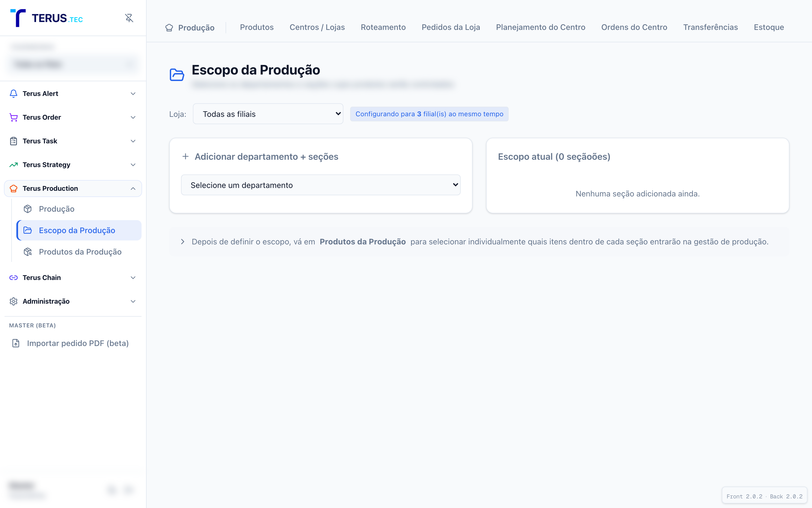Image resolution: width=812 pixels, height=508 pixels.
Task: Expand the hint about defining the scope
Action: pyautogui.click(x=182, y=242)
